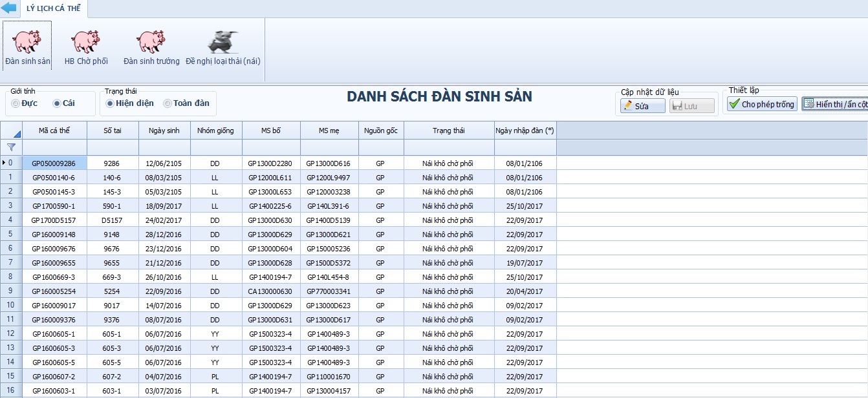Screen dimensions: 868x398
Task: Select cell GP0500145-3
Action: [54, 192]
